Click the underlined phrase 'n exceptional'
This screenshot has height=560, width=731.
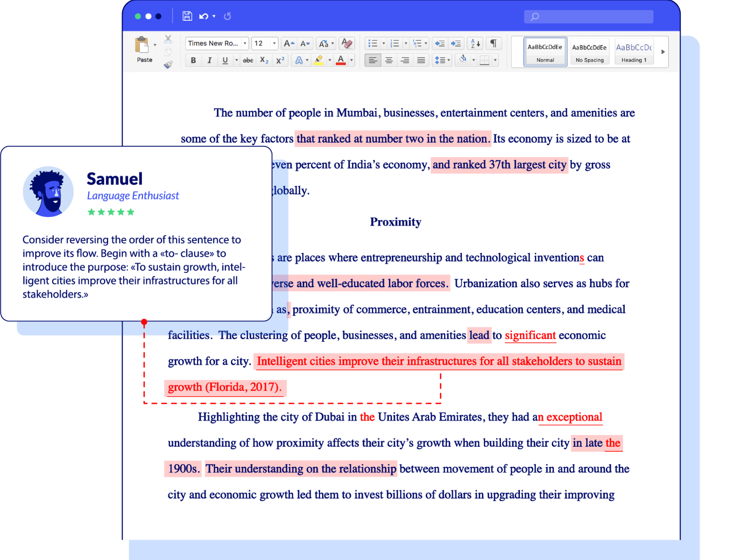click(570, 417)
